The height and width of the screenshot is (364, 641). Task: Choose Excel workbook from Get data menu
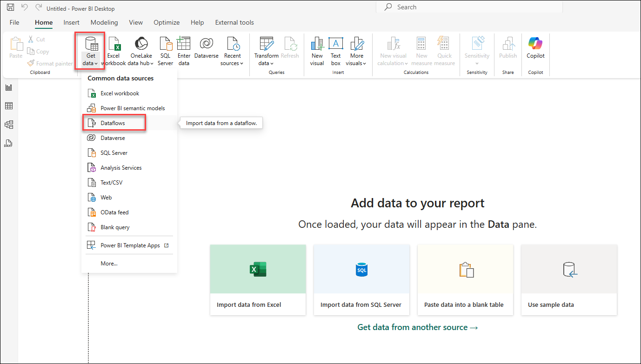129,93
